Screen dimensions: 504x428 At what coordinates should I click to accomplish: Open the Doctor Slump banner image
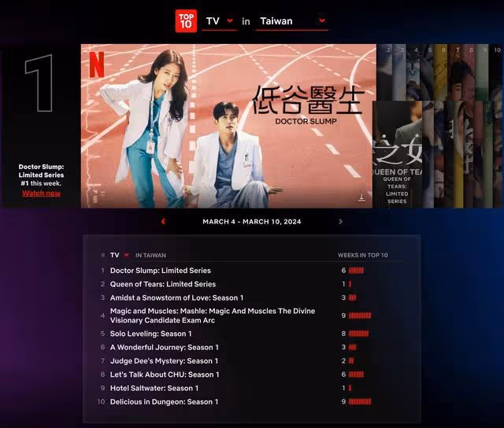click(228, 126)
